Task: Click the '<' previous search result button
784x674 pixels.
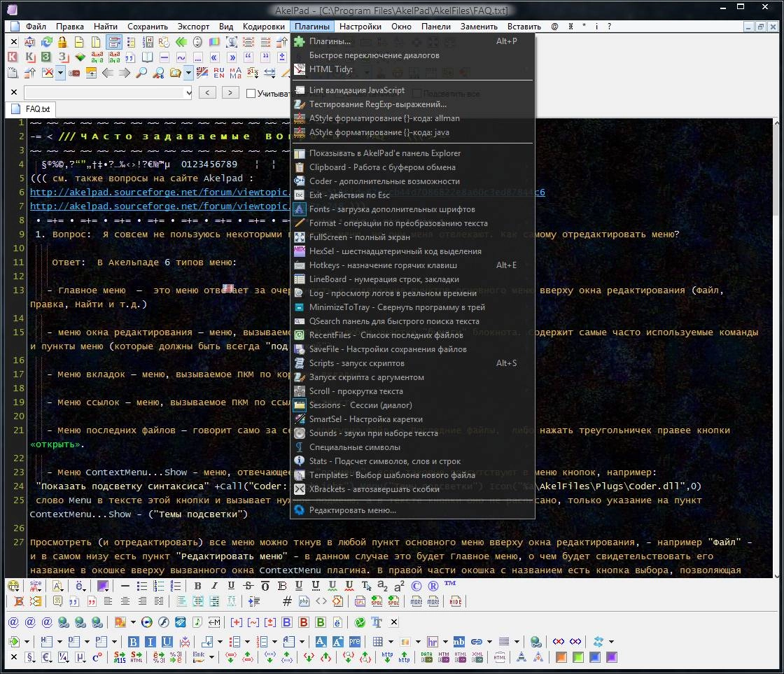Action: [x=207, y=92]
